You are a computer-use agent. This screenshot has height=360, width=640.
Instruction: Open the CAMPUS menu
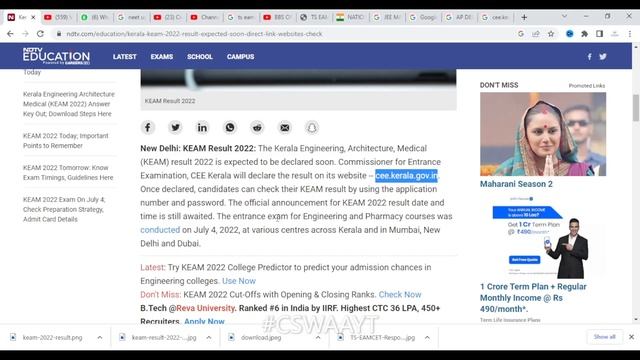[x=240, y=57]
